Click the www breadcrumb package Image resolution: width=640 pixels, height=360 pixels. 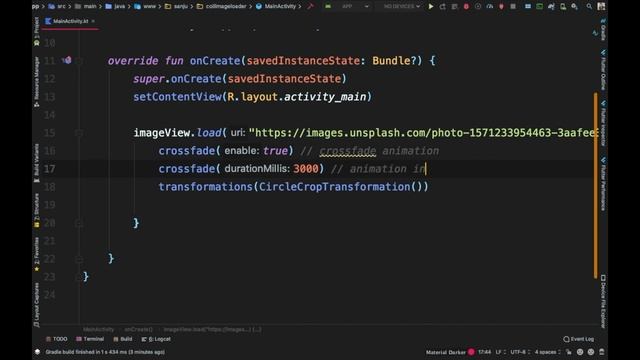[x=145, y=6]
